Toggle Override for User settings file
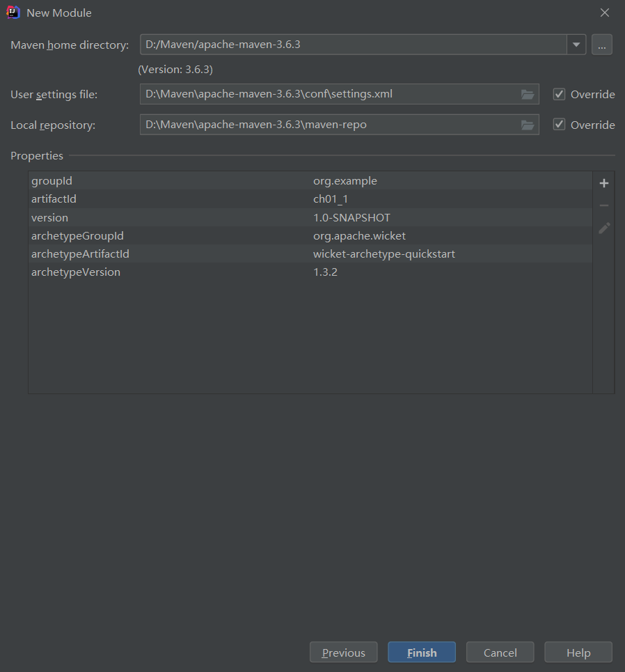 coord(559,94)
